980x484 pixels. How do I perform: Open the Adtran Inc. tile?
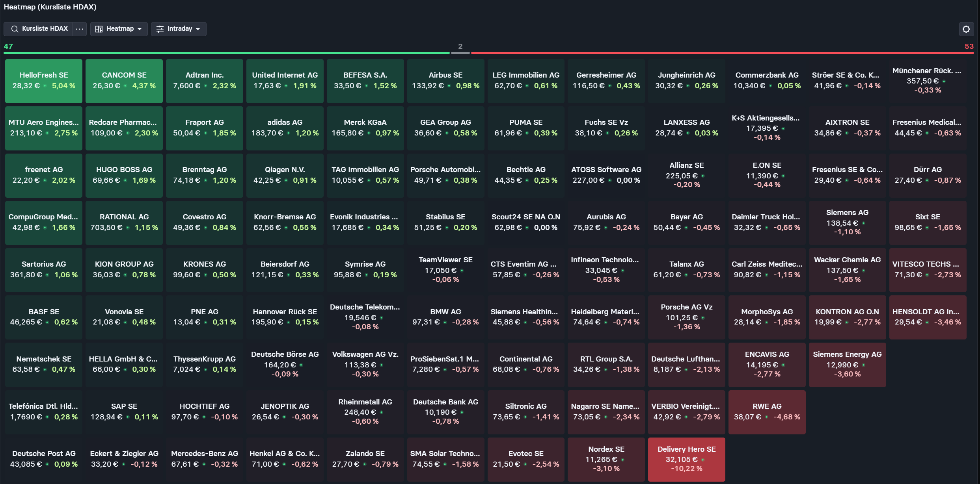[205, 81]
